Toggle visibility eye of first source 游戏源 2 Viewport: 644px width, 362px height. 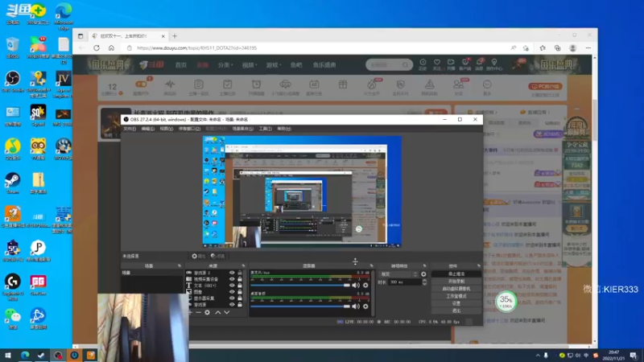pos(232,273)
